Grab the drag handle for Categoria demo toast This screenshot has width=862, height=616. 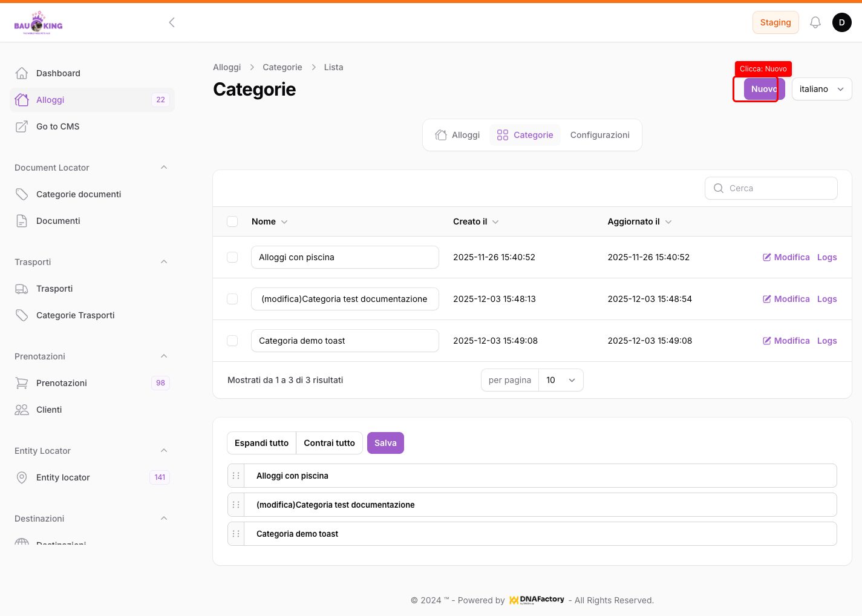236,534
